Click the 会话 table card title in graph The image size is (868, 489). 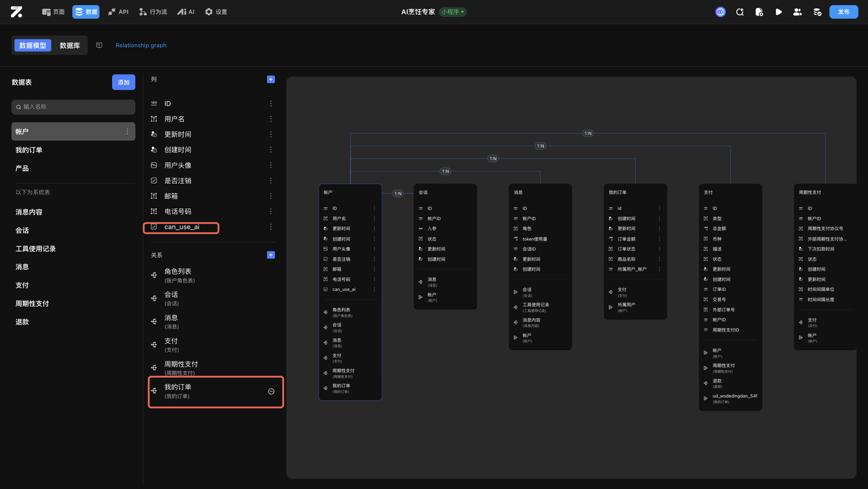(x=423, y=193)
